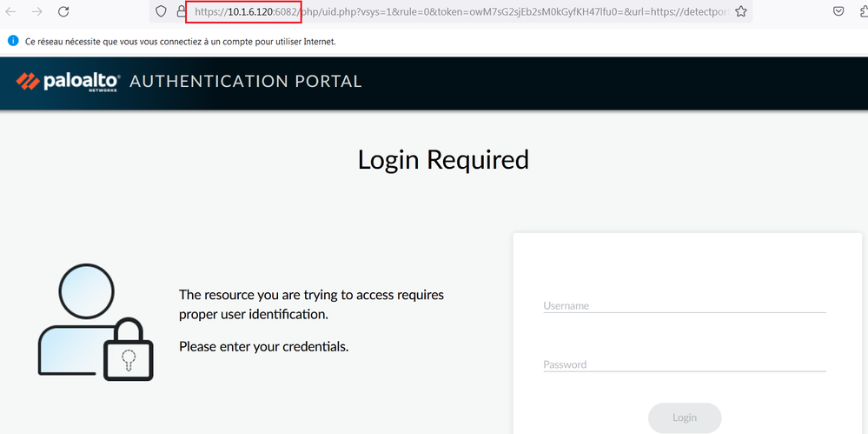Viewport: 868px width, 434px height.
Task: Click the padlock site security icon
Action: pyautogui.click(x=181, y=12)
